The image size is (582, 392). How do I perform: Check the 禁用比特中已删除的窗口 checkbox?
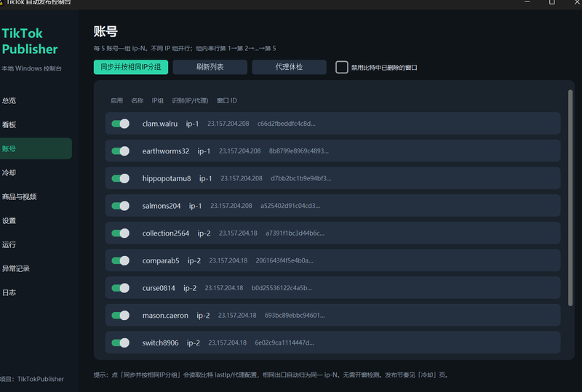pos(341,67)
